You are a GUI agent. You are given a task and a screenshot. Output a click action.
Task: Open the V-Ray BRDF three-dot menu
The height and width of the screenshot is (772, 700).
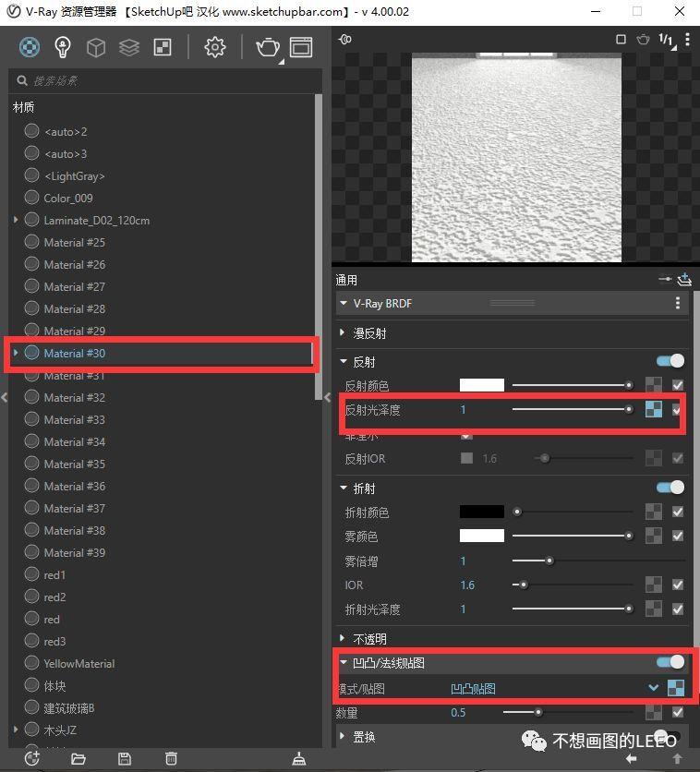pos(678,303)
